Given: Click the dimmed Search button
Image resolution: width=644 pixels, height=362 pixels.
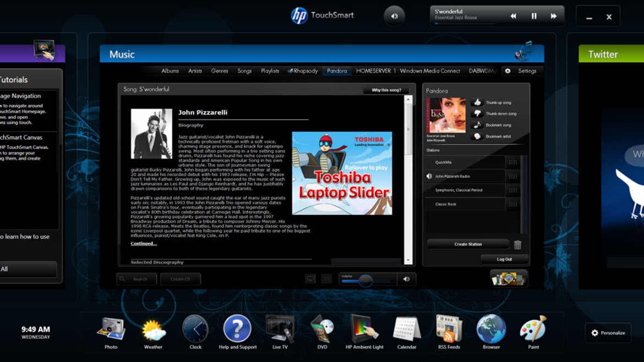Looking at the screenshot, I should click(x=137, y=279).
